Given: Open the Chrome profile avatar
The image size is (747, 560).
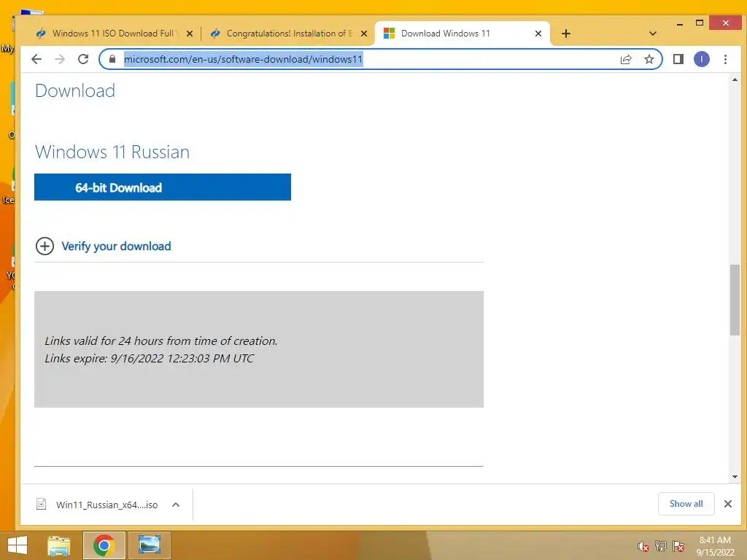Looking at the screenshot, I should point(701,59).
